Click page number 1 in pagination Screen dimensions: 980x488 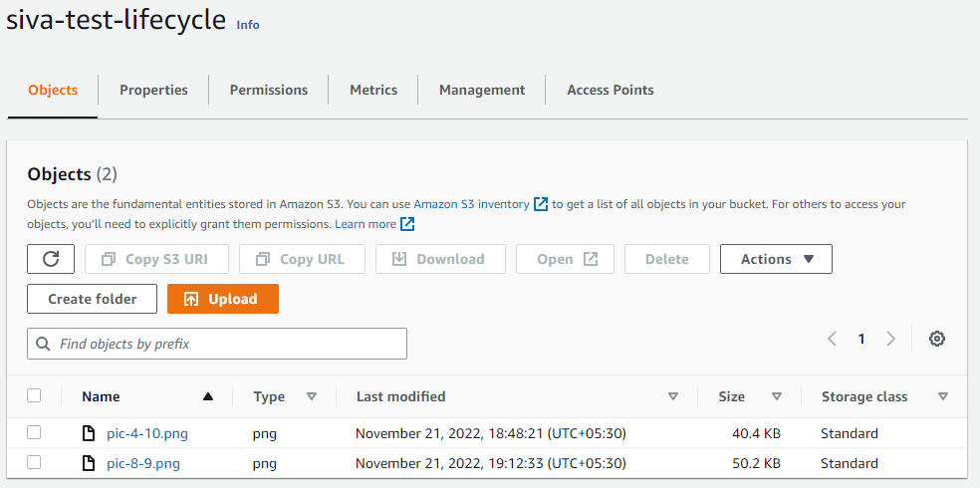[861, 339]
